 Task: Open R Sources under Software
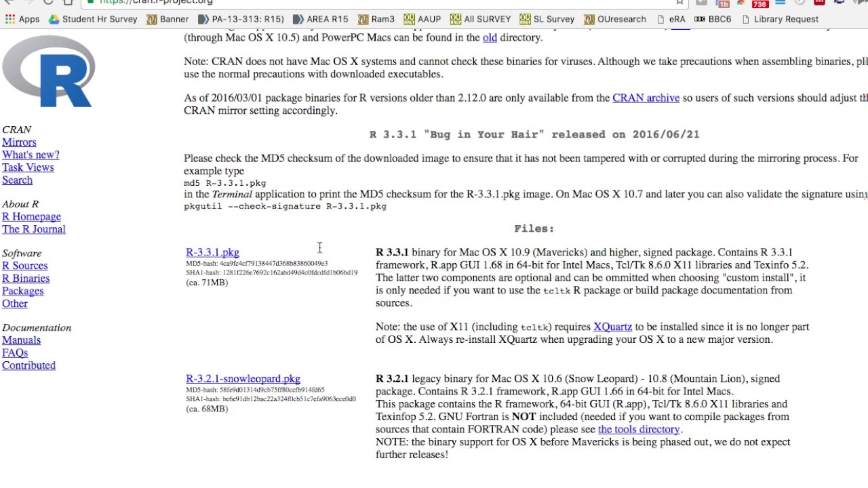click(24, 266)
